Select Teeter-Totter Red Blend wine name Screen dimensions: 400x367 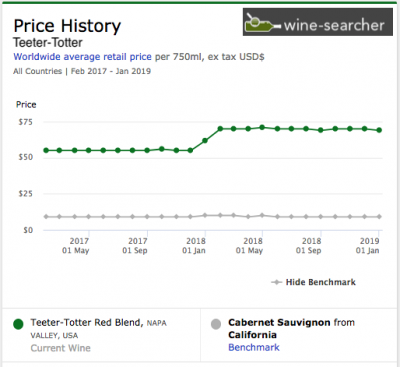87,322
